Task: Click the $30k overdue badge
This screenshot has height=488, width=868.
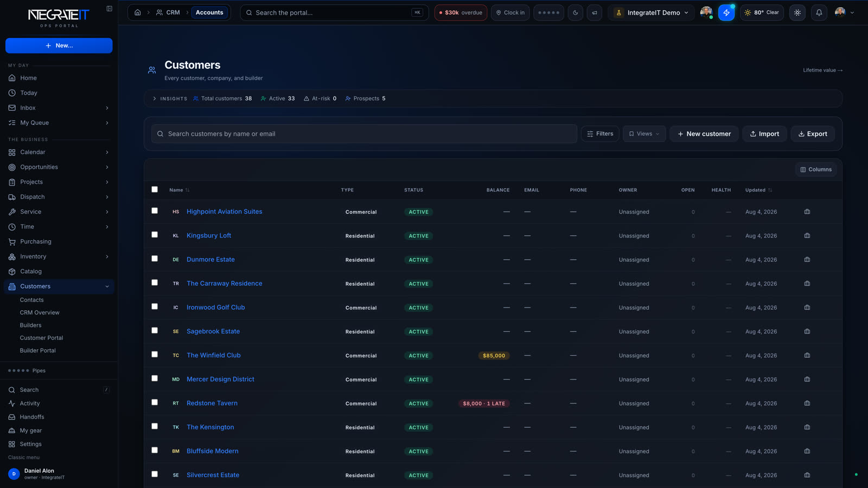Action: [x=461, y=12]
